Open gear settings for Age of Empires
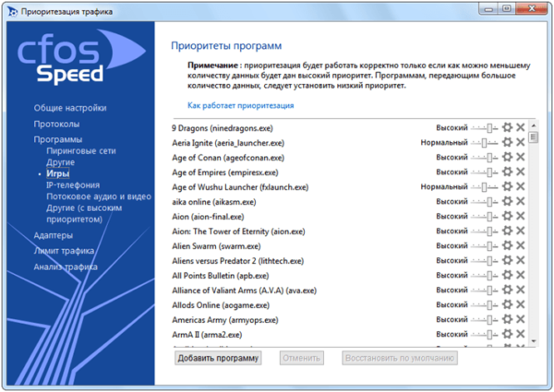This screenshot has width=554, height=392. coord(507,172)
